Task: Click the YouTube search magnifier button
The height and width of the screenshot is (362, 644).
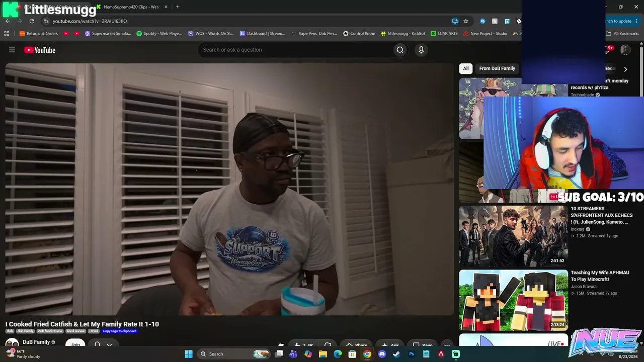Action: click(400, 50)
